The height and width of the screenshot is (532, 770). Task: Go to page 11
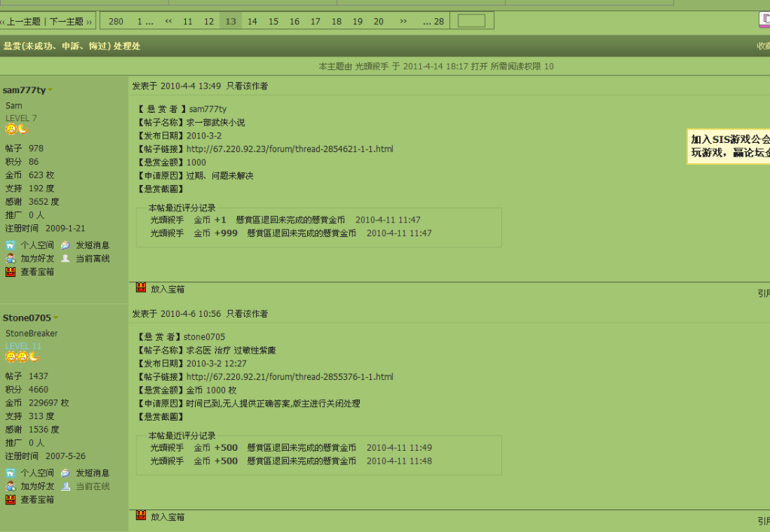187,21
